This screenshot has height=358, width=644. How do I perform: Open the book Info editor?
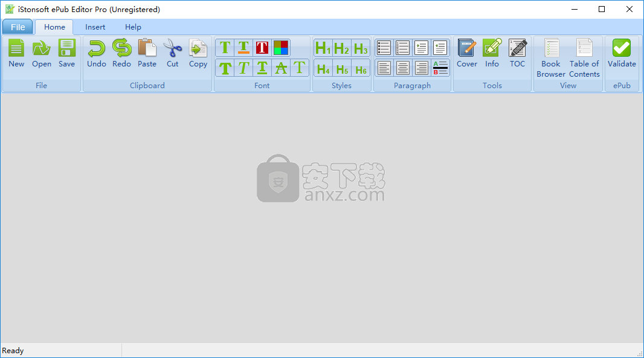(492, 53)
